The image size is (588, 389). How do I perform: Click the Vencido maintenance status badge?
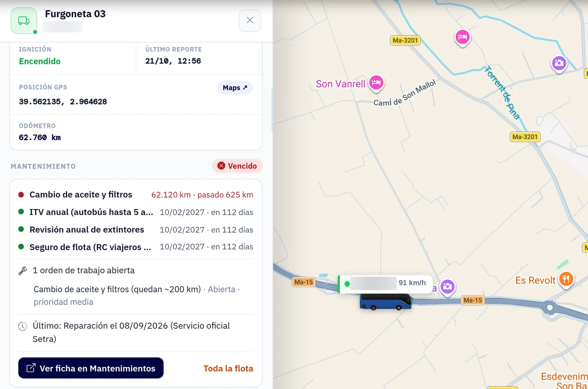(237, 166)
